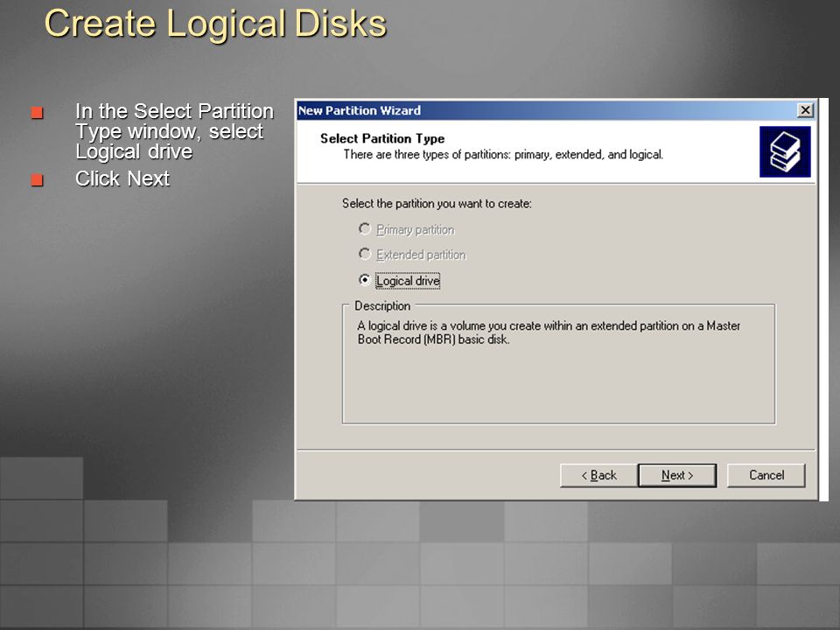Click the Next > button
Image resolution: width=840 pixels, height=630 pixels.
tap(677, 475)
